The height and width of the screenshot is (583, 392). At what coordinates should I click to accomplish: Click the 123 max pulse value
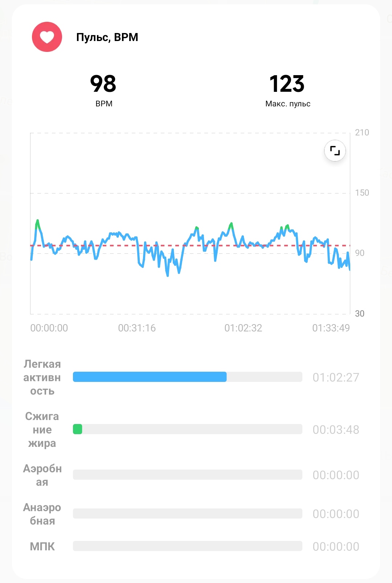(x=287, y=83)
